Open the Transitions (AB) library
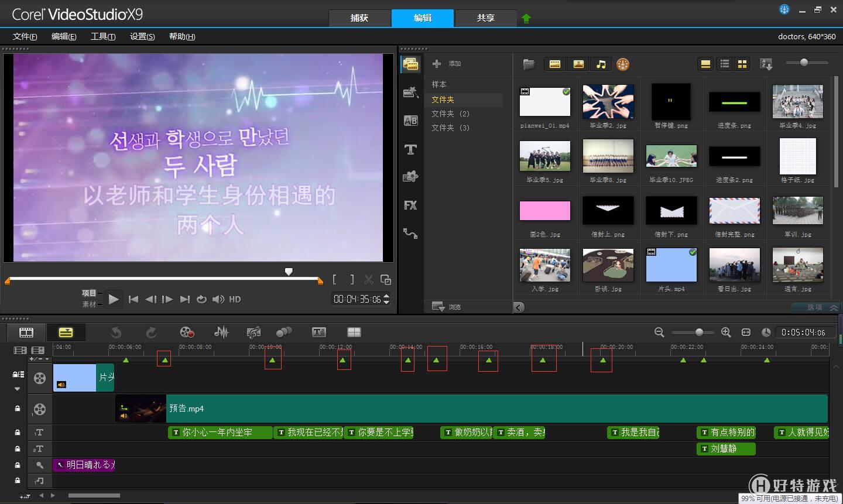This screenshot has height=504, width=843. pos(410,121)
